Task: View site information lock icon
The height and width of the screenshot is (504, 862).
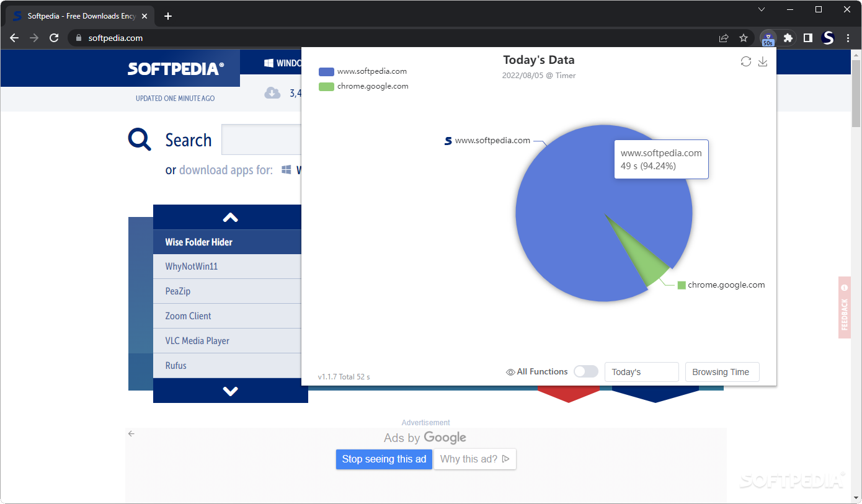Action: tap(78, 38)
